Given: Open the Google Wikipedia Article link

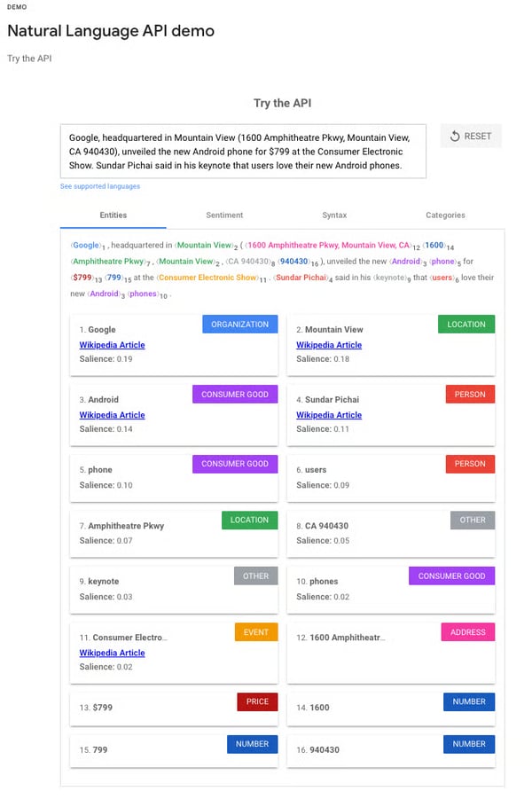Looking at the screenshot, I should (112, 345).
